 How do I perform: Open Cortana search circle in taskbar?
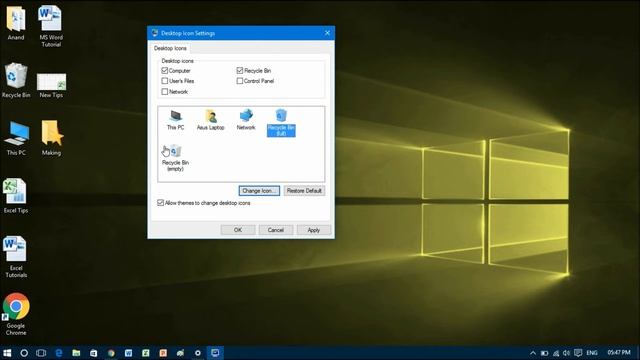pyautogui.click(x=24, y=353)
